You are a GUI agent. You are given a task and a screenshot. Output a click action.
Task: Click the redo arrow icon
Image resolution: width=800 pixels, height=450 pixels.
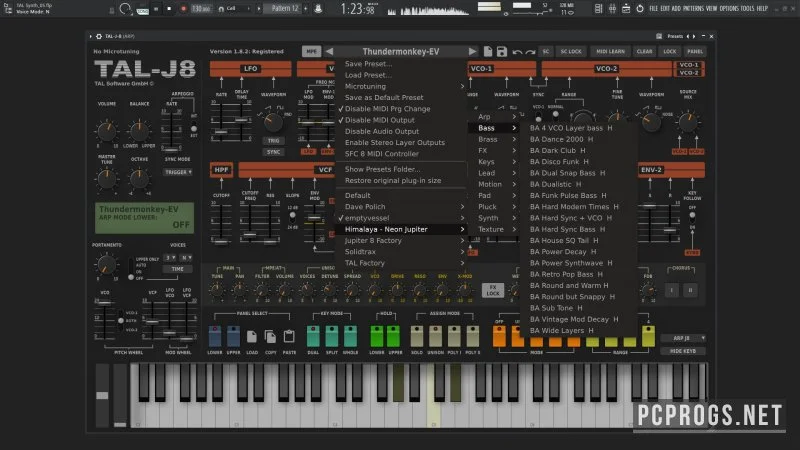(x=531, y=52)
